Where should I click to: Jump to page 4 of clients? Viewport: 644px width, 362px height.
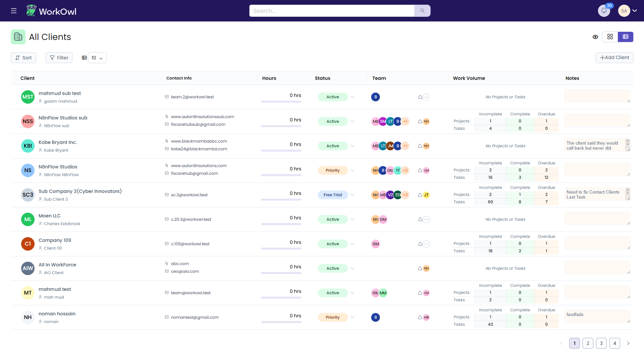[614, 343]
